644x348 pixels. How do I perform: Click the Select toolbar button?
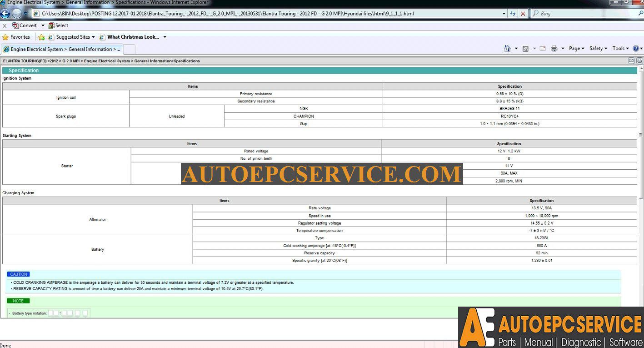(58, 25)
